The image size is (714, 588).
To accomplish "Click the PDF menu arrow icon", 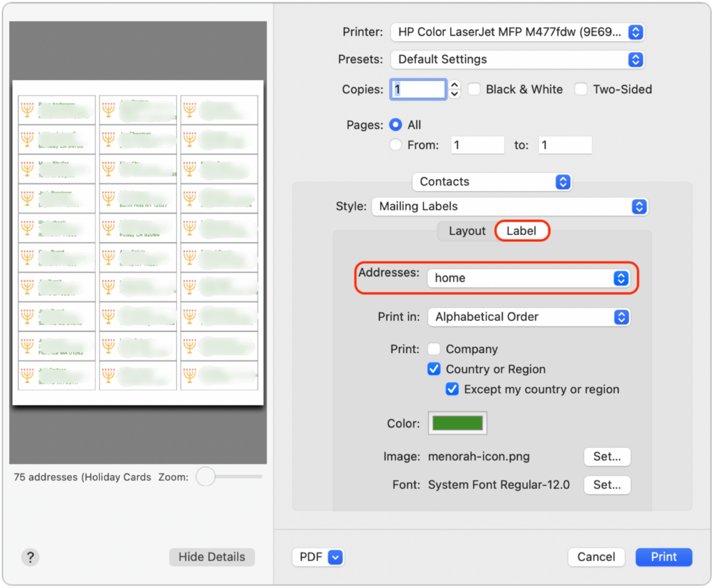I will (335, 557).
